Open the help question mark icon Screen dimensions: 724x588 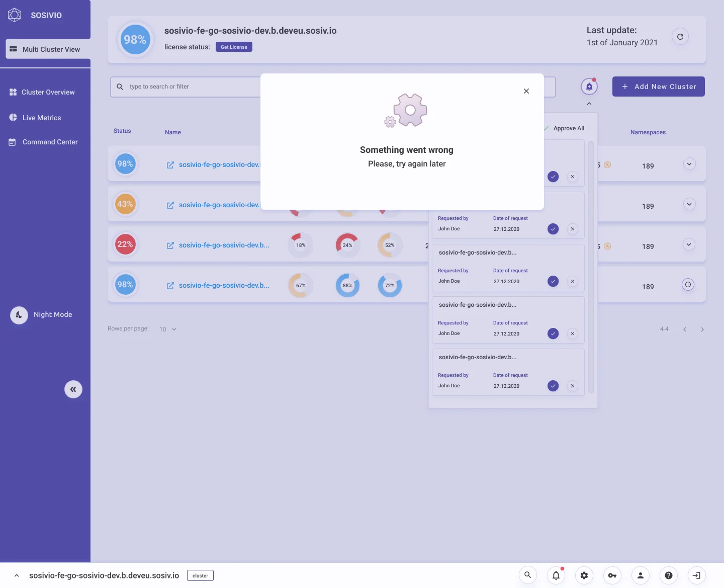pyautogui.click(x=669, y=575)
